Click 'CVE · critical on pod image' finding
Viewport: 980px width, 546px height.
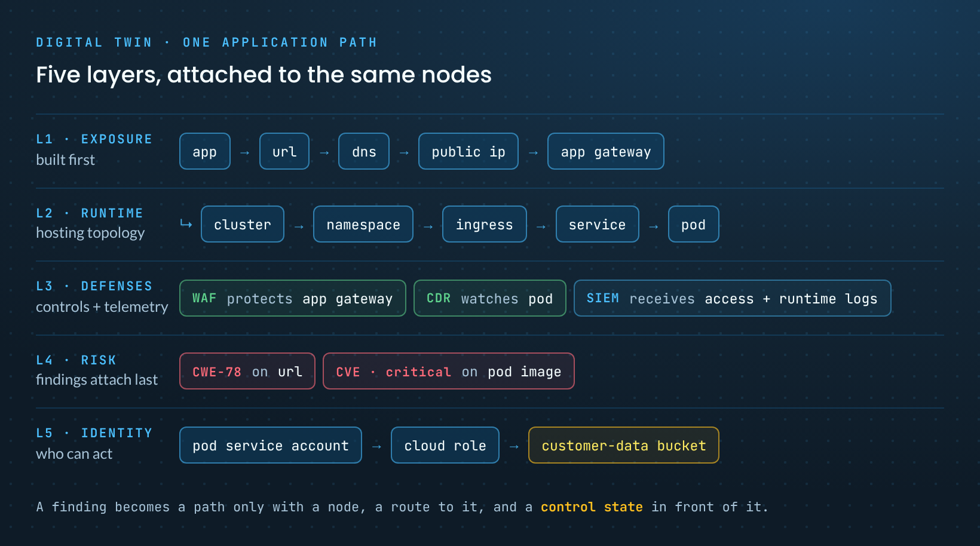pyautogui.click(x=449, y=371)
